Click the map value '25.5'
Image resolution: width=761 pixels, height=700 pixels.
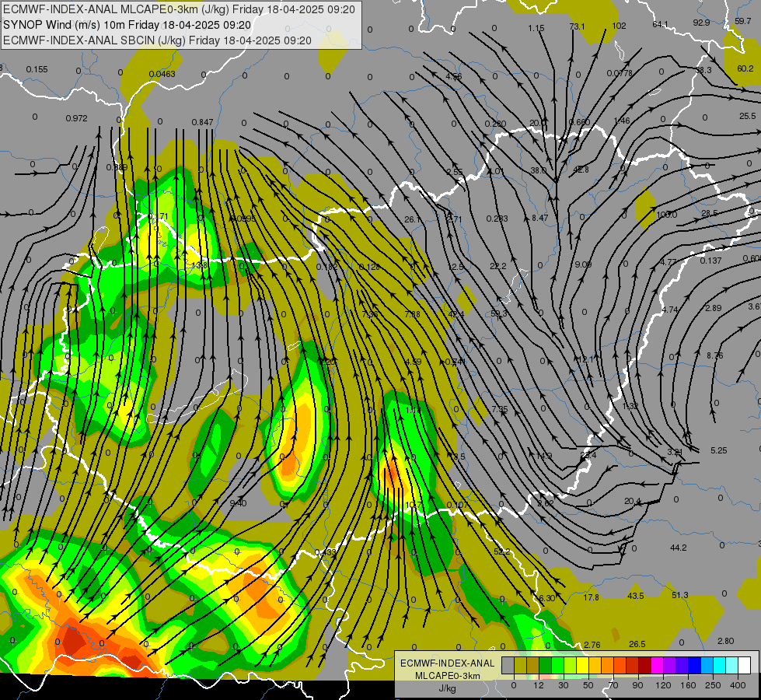point(748,116)
